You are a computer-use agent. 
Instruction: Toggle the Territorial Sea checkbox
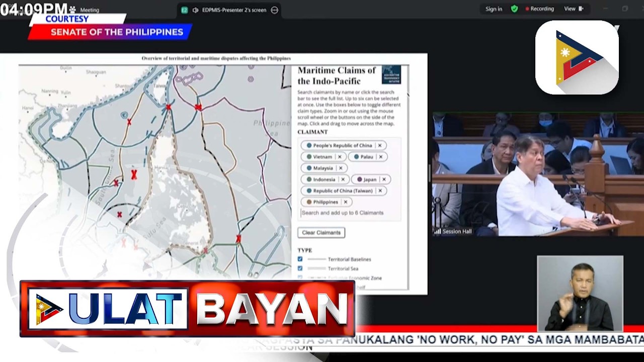(300, 268)
